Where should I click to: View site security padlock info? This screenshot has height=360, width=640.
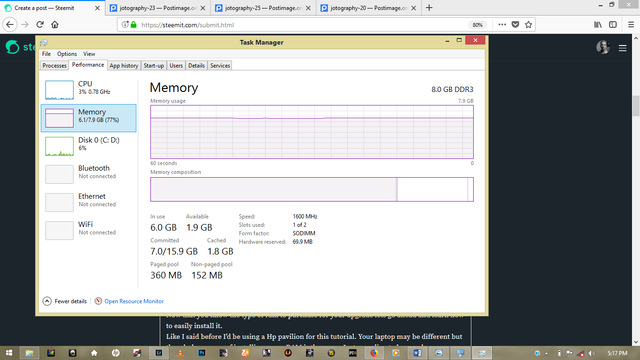click(x=133, y=25)
